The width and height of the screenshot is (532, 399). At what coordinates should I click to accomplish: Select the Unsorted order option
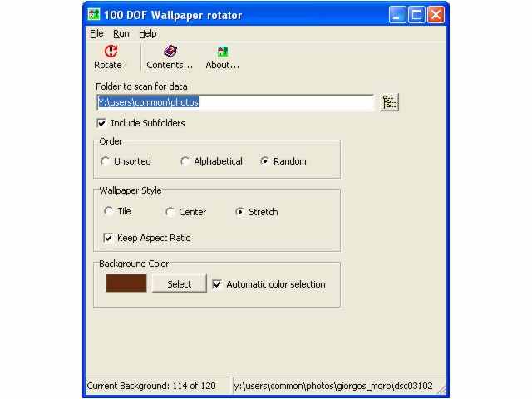(106, 161)
